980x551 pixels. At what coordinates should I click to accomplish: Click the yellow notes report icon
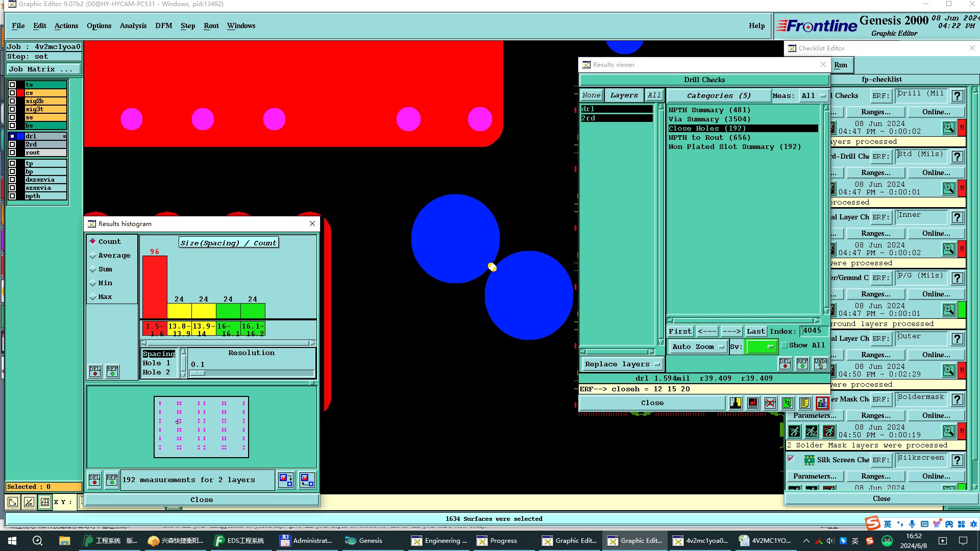pos(804,403)
